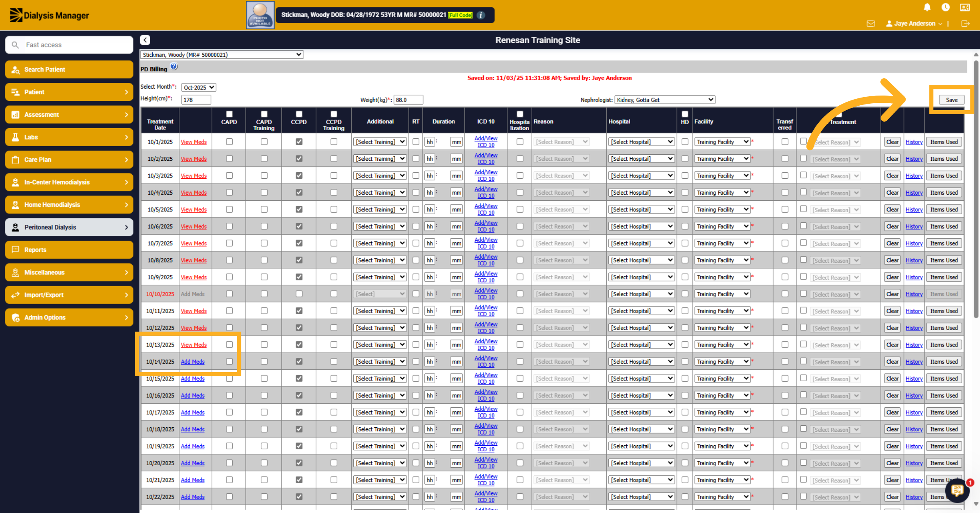Screen dimensions: 980x513
Task: Click the search magnifier in Fast access
Action: click(15, 45)
